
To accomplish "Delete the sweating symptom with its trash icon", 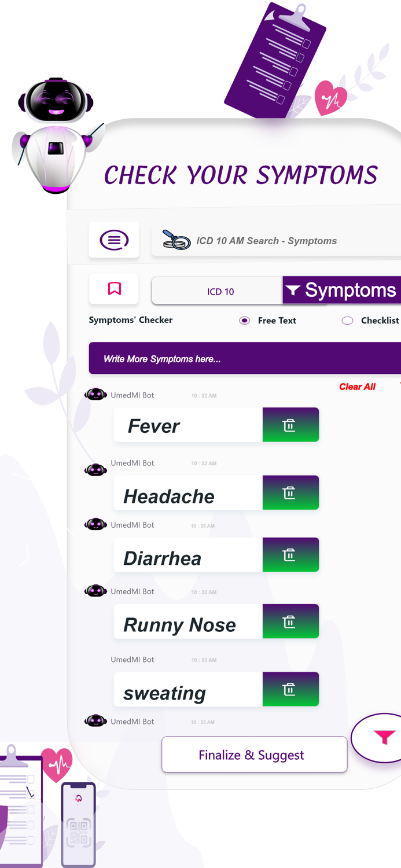I will (x=290, y=689).
